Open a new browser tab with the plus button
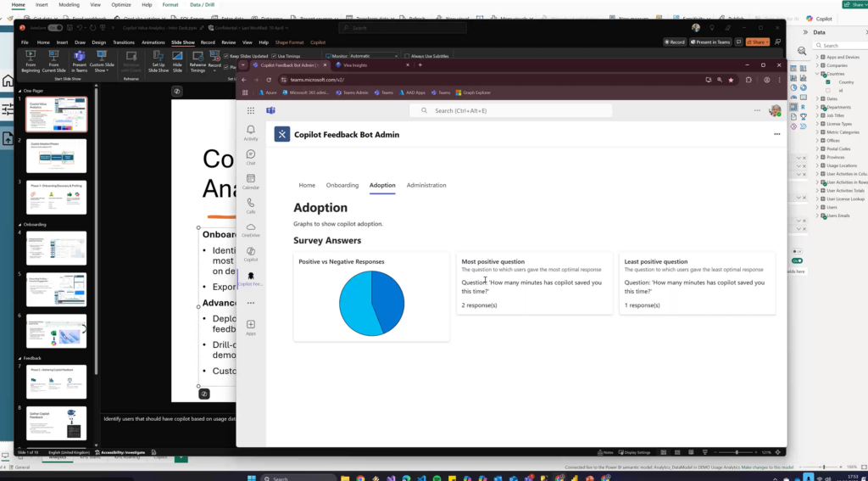Viewport: 868px width, 481px height. pyautogui.click(x=420, y=64)
